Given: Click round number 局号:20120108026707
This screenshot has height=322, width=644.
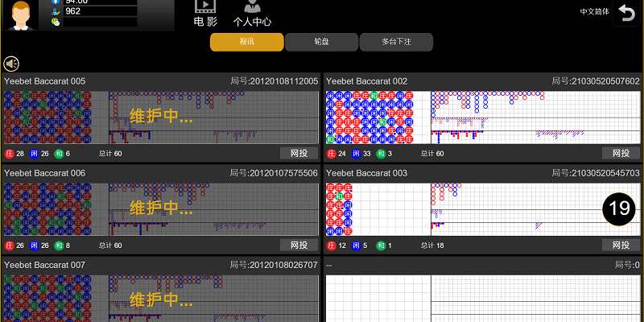Looking at the screenshot, I should pyautogui.click(x=274, y=266).
